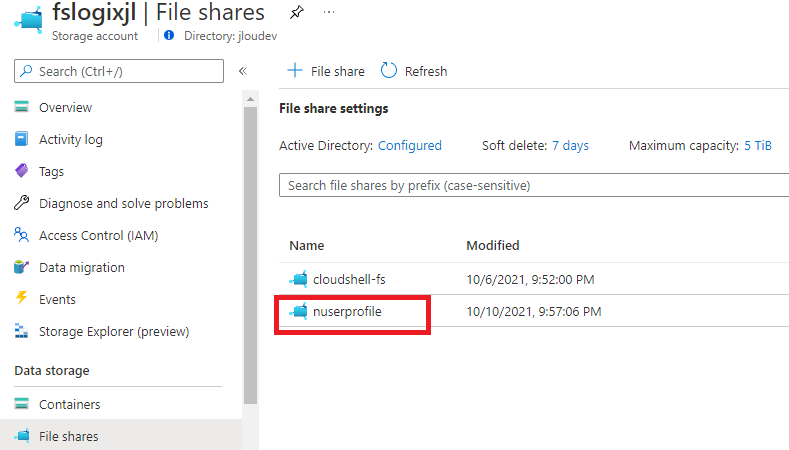Collapse the left navigation menu
789x450 pixels.
[x=243, y=71]
